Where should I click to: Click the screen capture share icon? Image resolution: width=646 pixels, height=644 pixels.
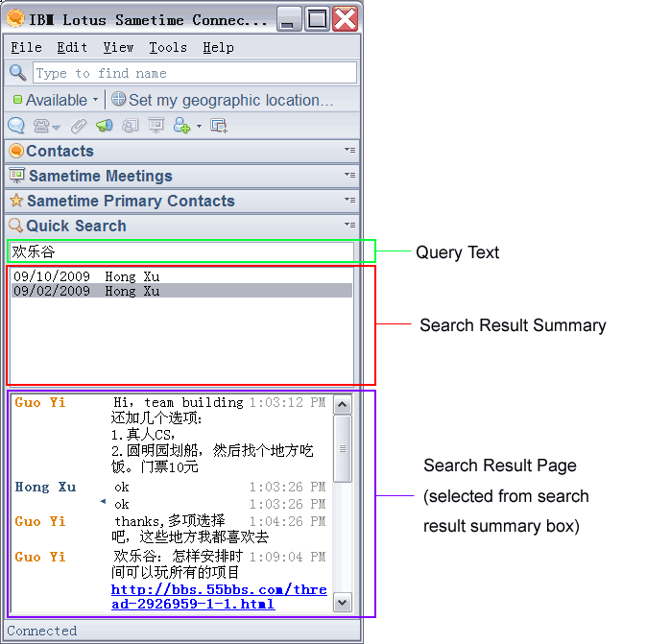131,126
